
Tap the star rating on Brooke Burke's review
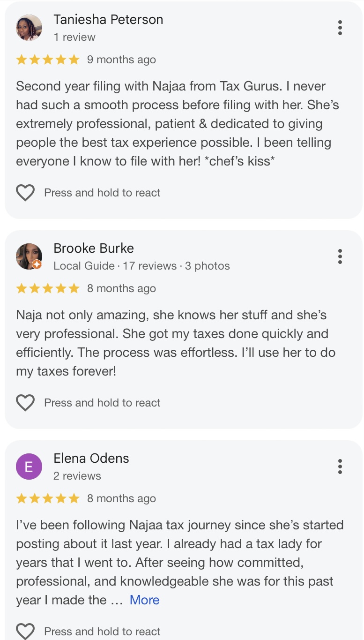click(x=48, y=288)
